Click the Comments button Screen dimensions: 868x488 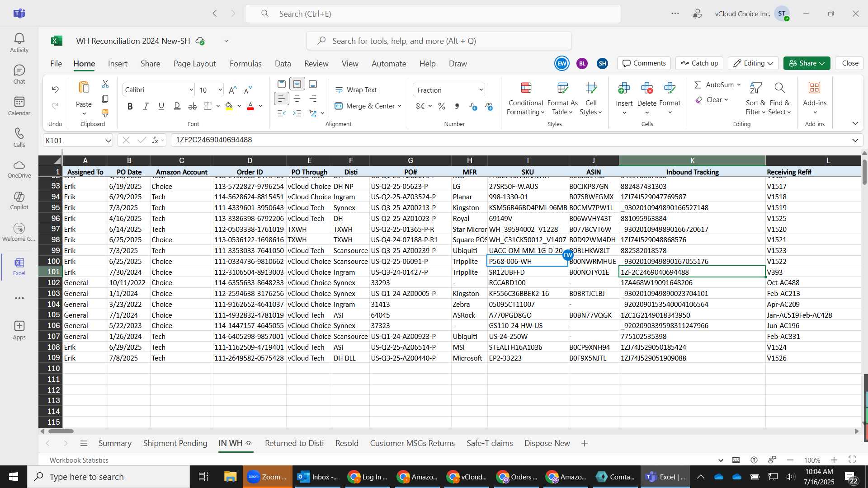click(x=644, y=63)
